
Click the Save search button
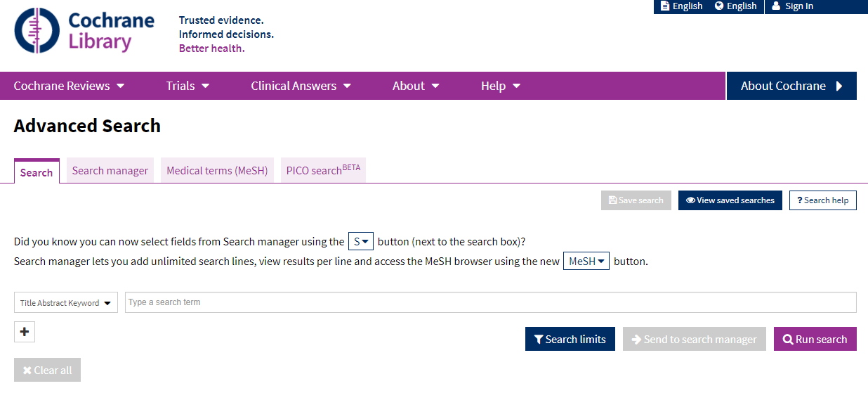coord(636,200)
